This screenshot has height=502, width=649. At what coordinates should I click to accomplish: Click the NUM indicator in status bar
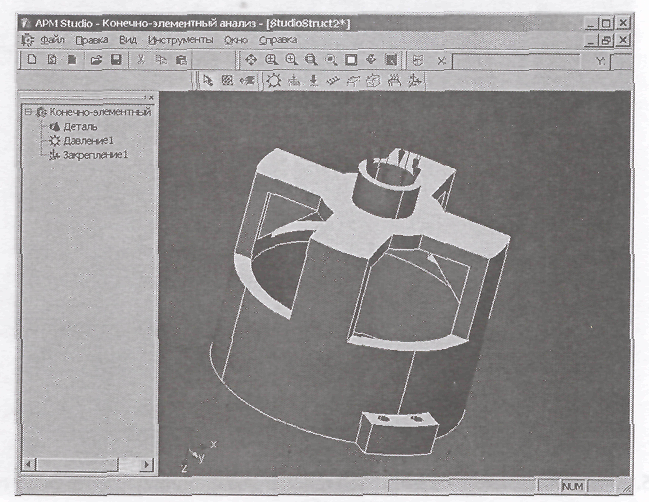pyautogui.click(x=573, y=486)
